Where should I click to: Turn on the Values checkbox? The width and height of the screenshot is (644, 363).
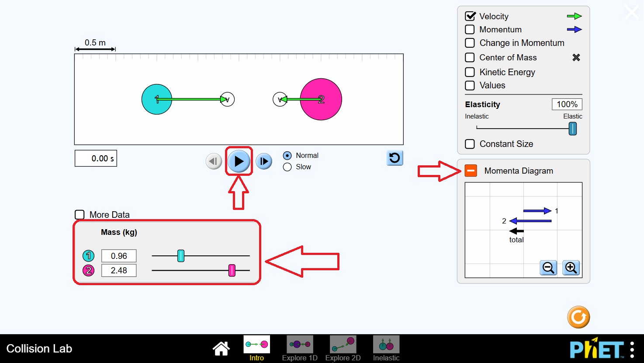(470, 85)
